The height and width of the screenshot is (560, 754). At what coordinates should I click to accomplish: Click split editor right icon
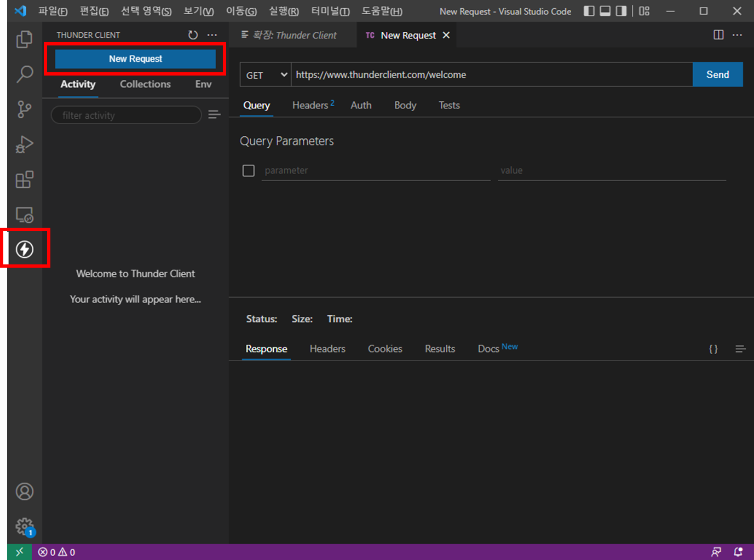pyautogui.click(x=719, y=35)
